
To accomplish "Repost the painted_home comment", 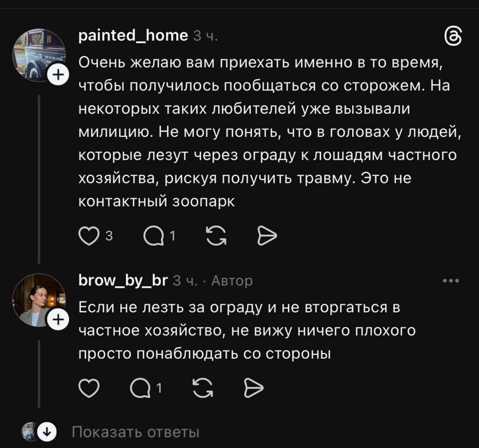I will 215,237.
